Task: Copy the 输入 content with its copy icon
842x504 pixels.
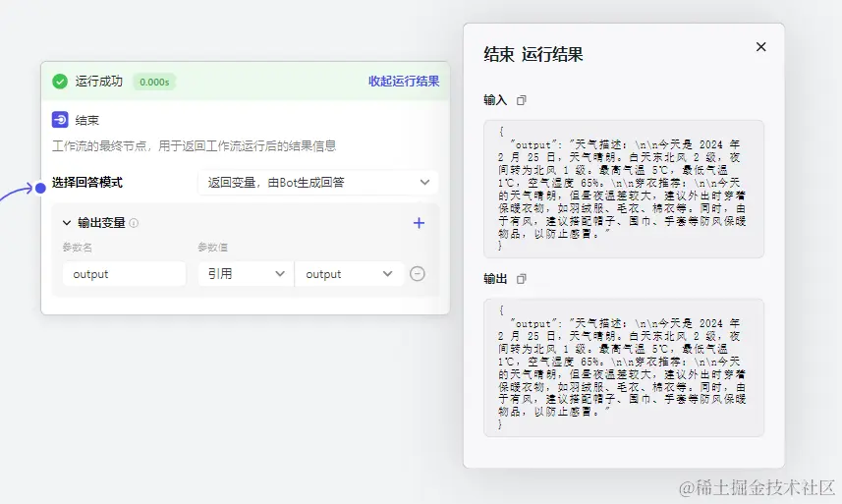Action: [521, 100]
